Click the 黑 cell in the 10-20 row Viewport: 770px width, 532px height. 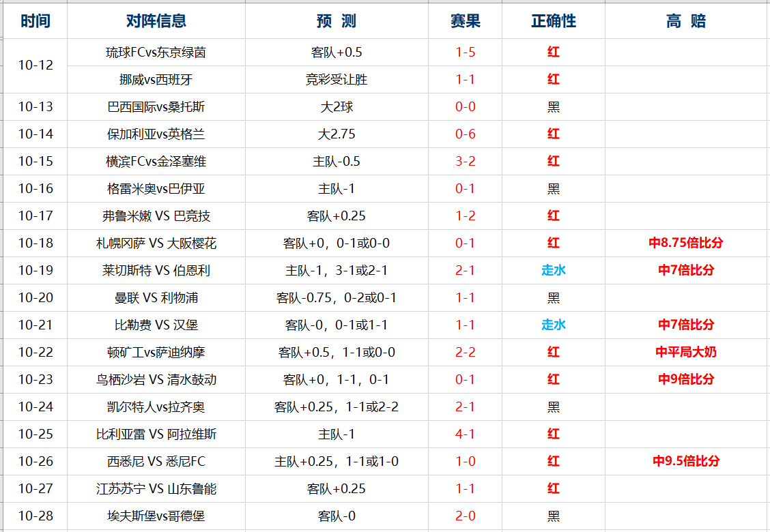(554, 297)
